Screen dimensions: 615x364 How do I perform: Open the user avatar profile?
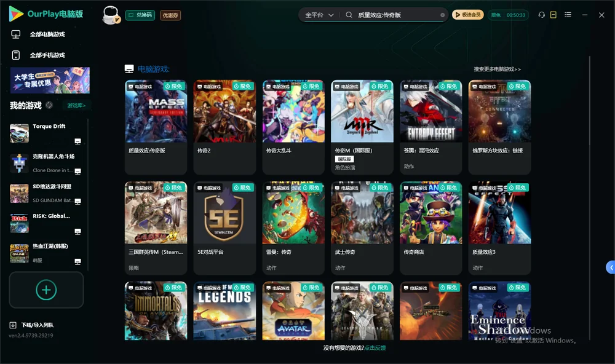[111, 15]
